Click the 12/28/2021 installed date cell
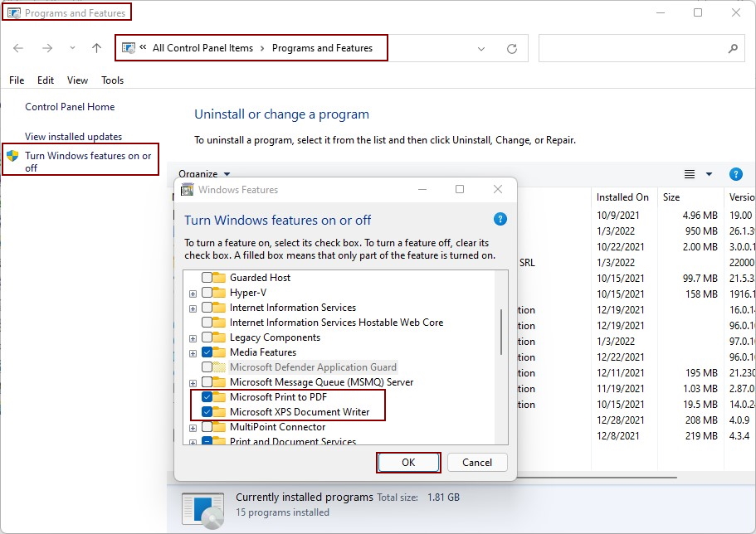The width and height of the screenshot is (756, 534). (x=621, y=420)
